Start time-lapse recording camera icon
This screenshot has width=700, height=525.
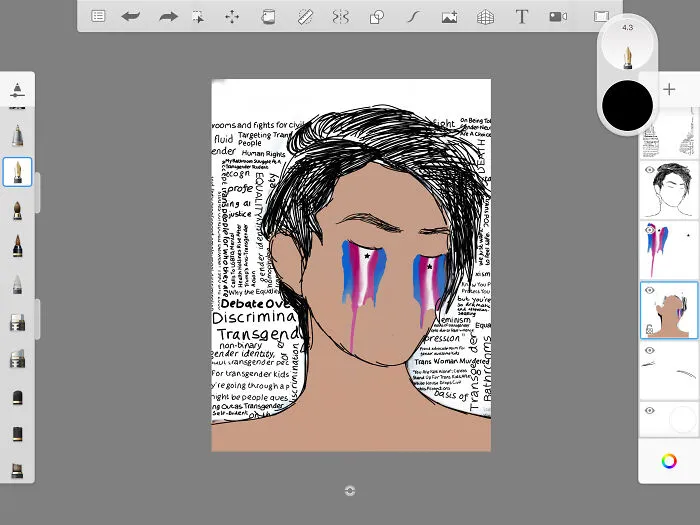558,17
